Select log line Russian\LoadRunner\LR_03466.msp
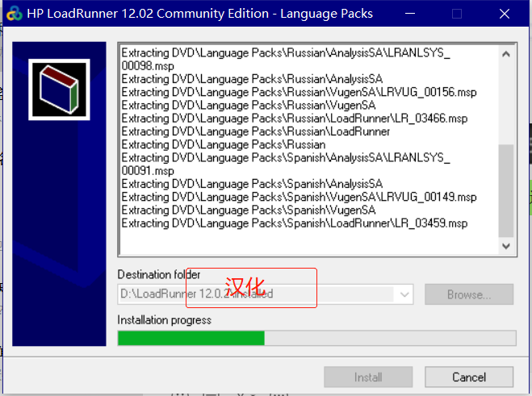Image resolution: width=532 pixels, height=396 pixels. (x=295, y=119)
